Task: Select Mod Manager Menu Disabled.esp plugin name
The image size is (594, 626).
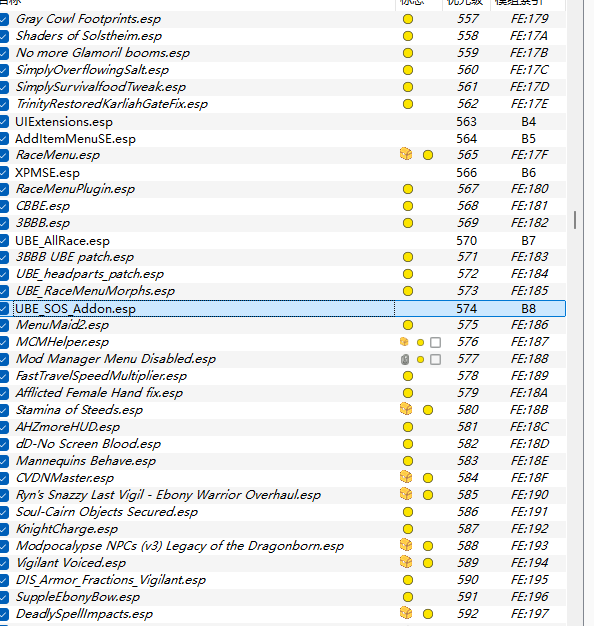Action: 116,359
